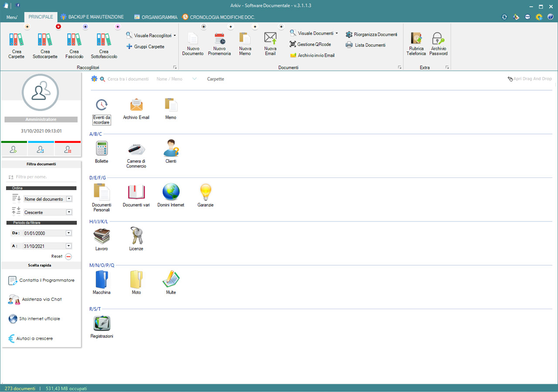Click the green add user icon
The height and width of the screenshot is (392, 558).
(x=14, y=149)
